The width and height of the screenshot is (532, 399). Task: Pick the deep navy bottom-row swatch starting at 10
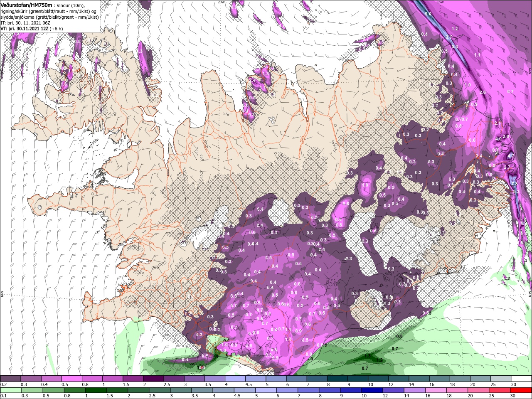[x=373, y=390]
